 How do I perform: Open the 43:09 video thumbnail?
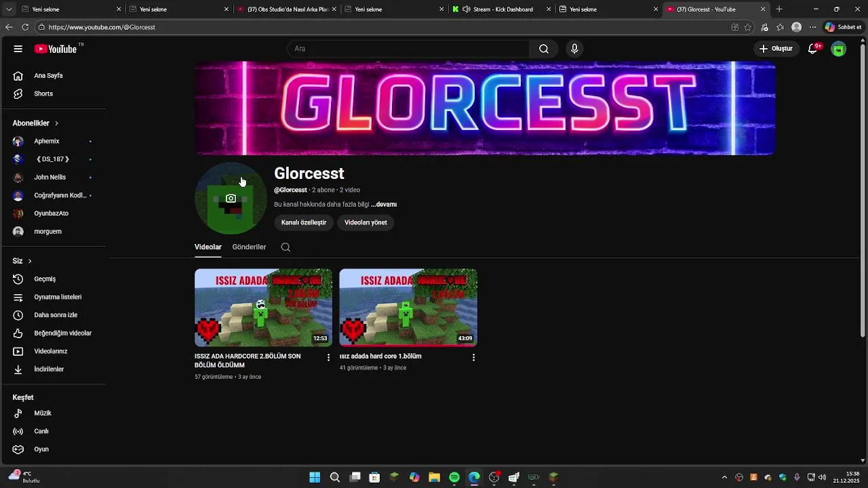[408, 308]
